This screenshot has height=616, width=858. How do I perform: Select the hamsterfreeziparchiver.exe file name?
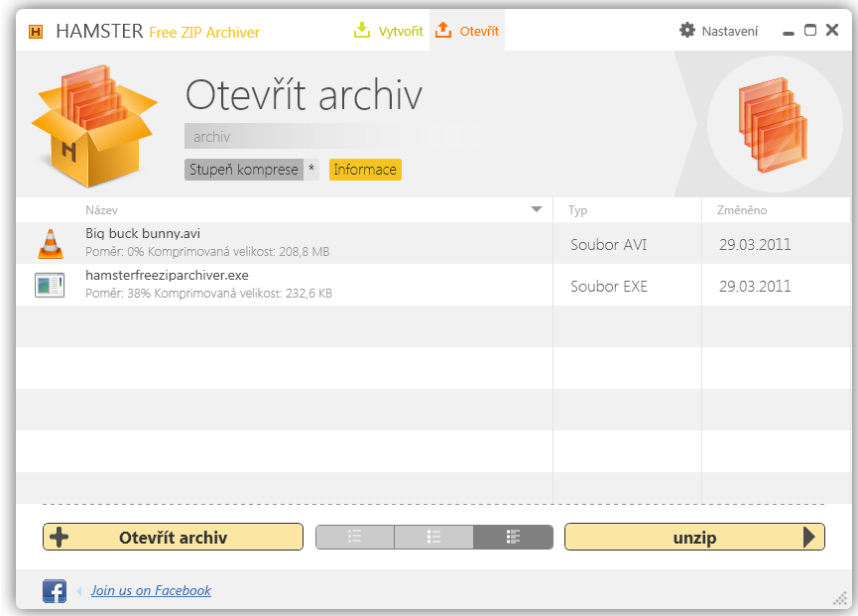(x=167, y=275)
